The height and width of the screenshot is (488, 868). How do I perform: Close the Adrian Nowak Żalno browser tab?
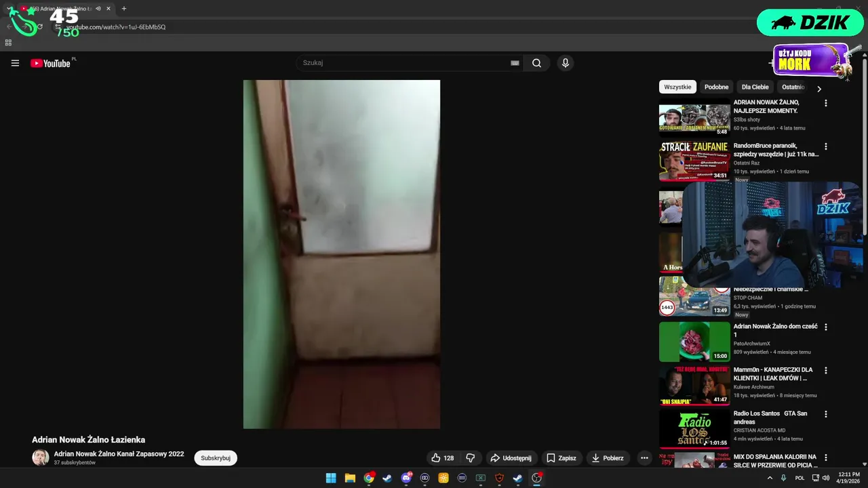[x=108, y=9]
